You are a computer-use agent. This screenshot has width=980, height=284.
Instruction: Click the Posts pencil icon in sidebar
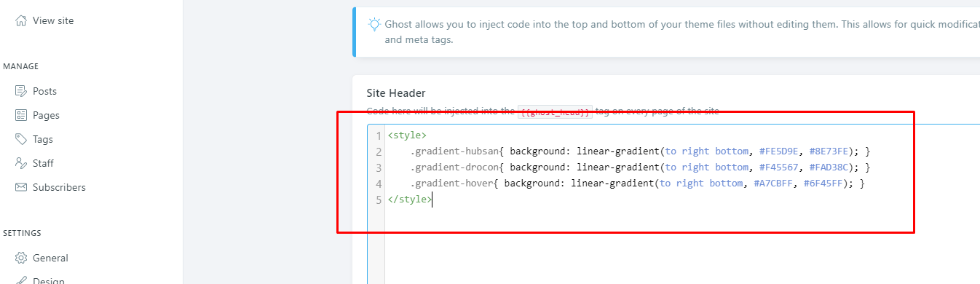click(x=21, y=92)
